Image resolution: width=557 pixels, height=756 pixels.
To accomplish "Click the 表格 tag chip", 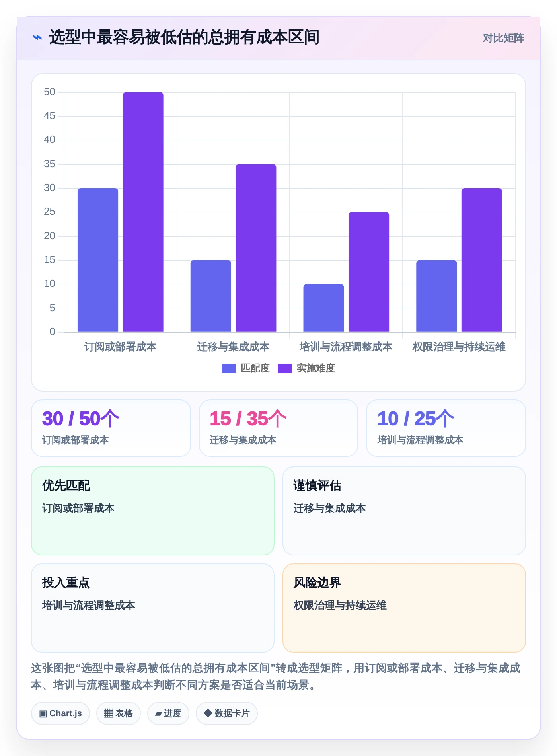I will click(x=118, y=713).
